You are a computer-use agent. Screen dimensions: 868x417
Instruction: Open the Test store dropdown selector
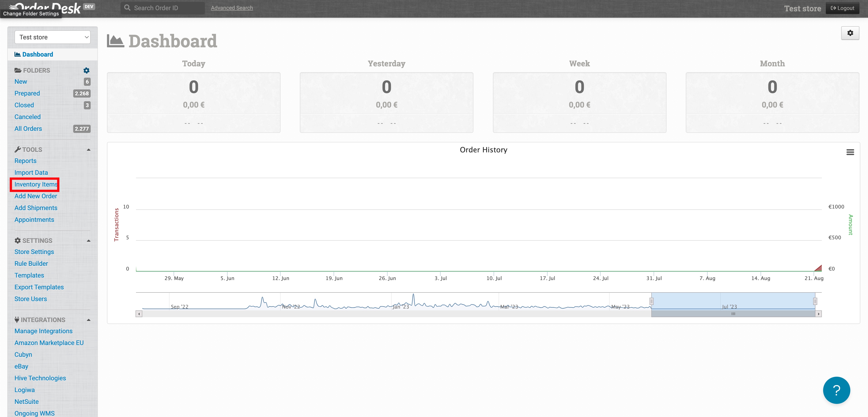(x=53, y=37)
